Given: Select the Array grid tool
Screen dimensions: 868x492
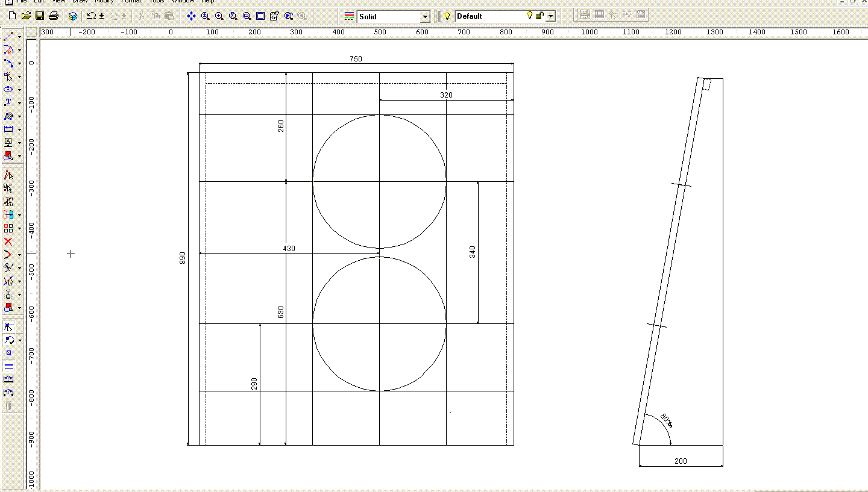Looking at the screenshot, I should [x=8, y=228].
